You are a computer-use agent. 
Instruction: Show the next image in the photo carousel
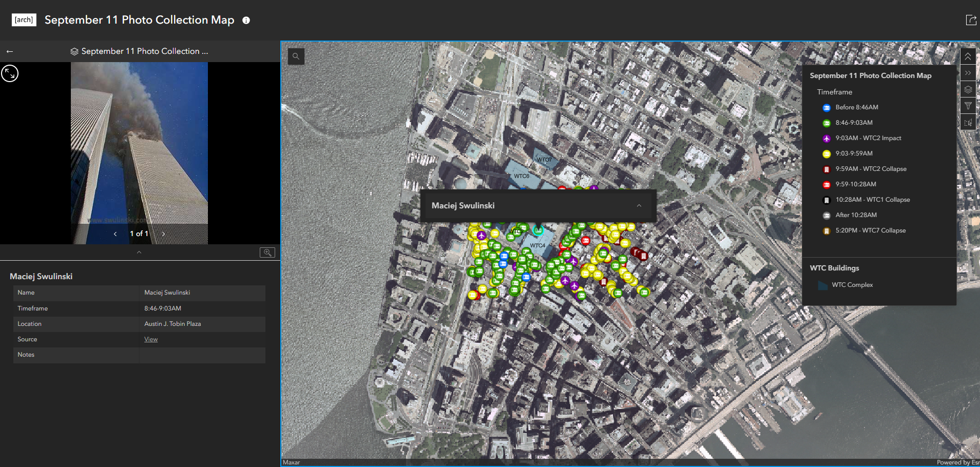pos(163,234)
